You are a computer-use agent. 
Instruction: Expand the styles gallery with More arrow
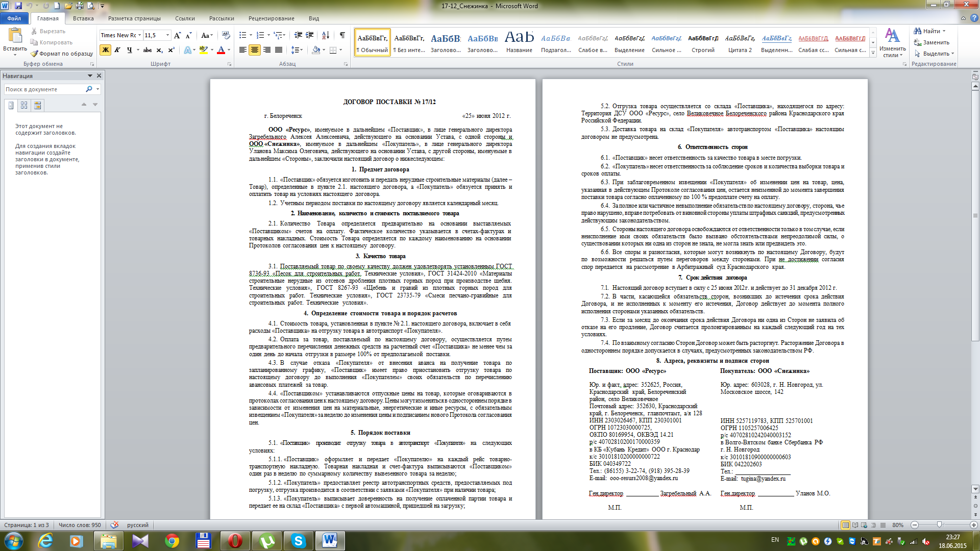coord(873,53)
